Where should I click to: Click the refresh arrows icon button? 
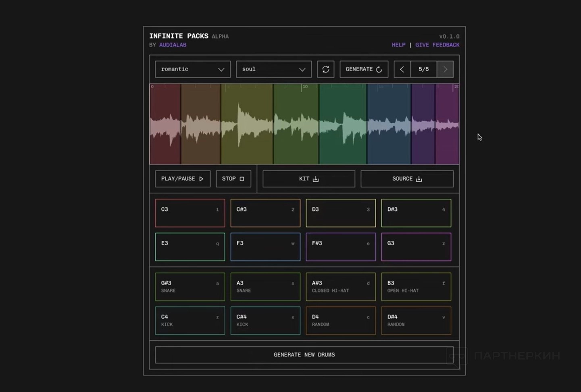point(326,69)
